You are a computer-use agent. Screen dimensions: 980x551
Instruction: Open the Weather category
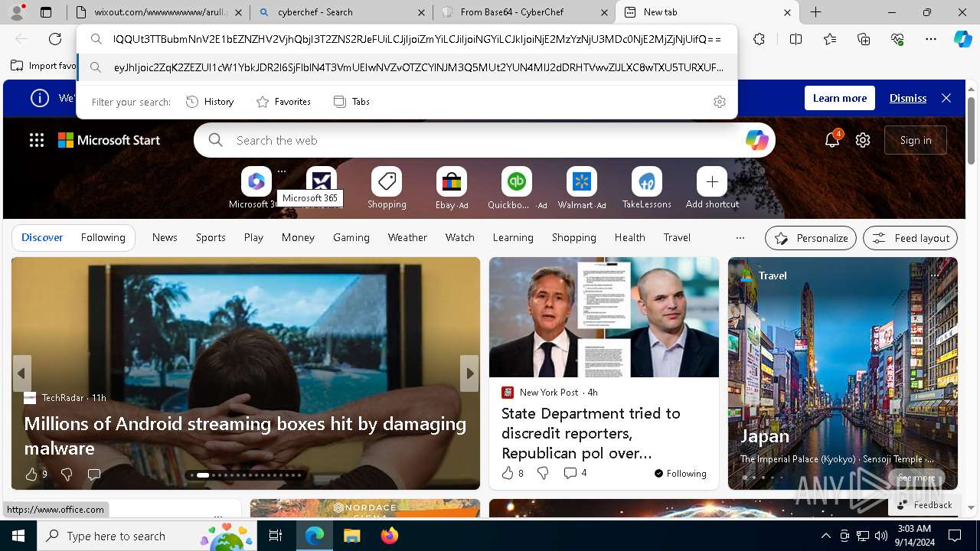click(407, 237)
